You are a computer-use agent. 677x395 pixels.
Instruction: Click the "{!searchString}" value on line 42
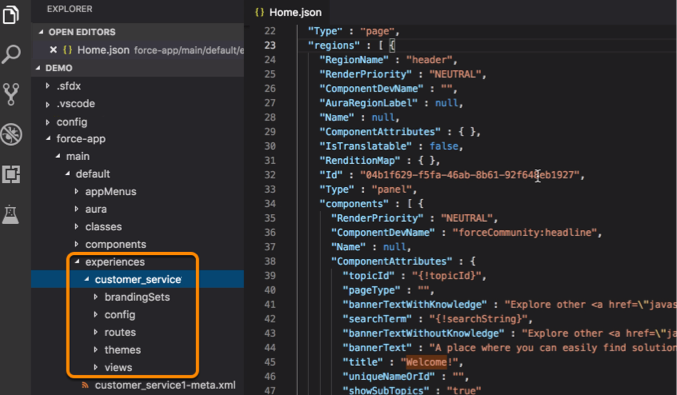coord(478,319)
